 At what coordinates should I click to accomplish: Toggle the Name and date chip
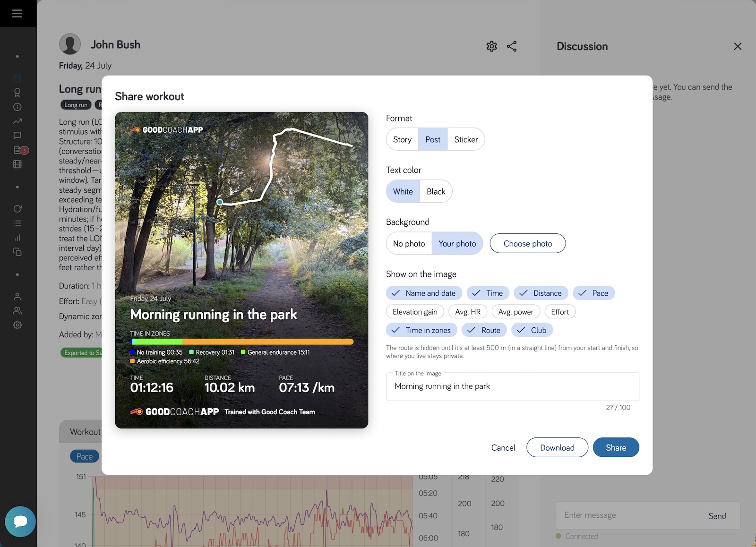(424, 293)
